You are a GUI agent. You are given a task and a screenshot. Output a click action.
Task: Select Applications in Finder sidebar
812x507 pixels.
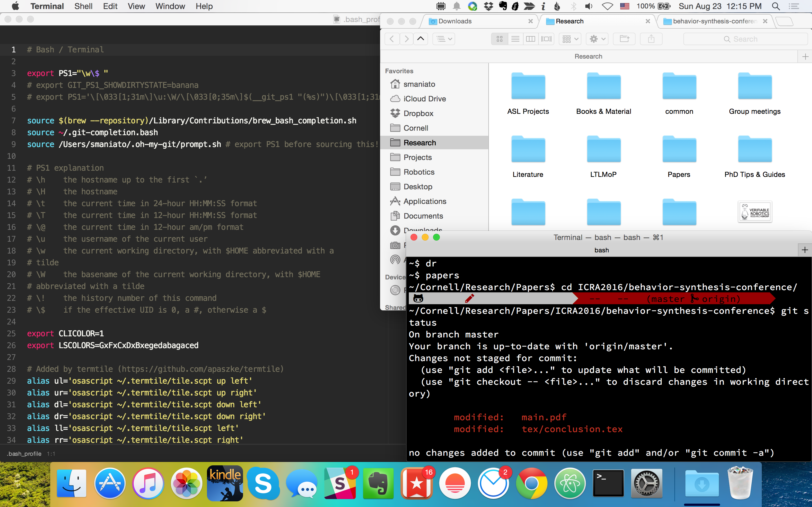(424, 201)
